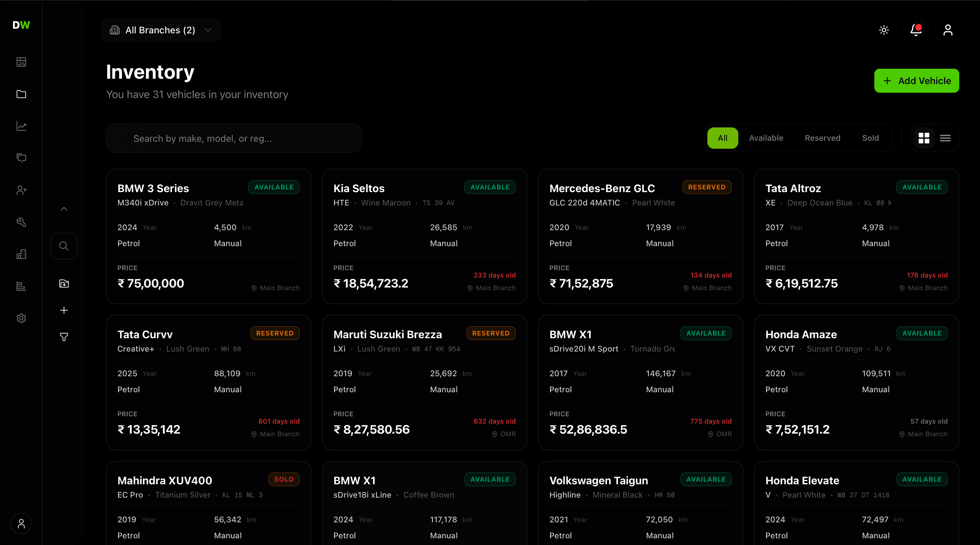The height and width of the screenshot is (545, 980).
Task: Click the notifications bell with red badge
Action: pyautogui.click(x=916, y=30)
